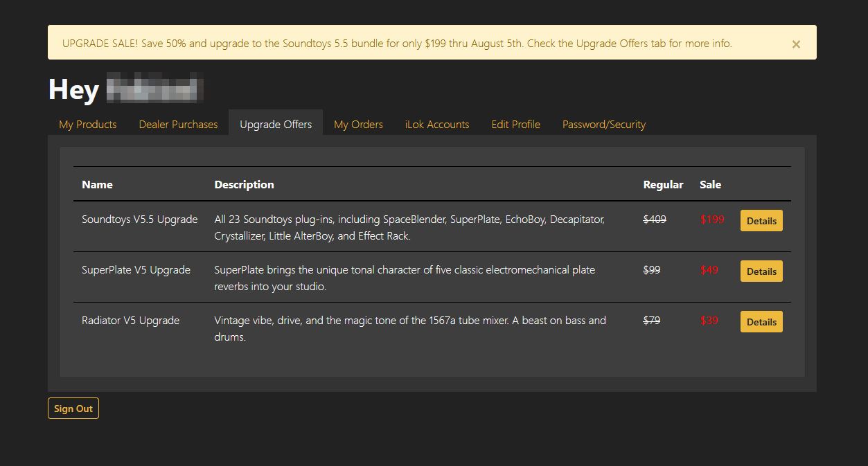View details for SuperPlate V5 Upgrade

[x=761, y=271]
